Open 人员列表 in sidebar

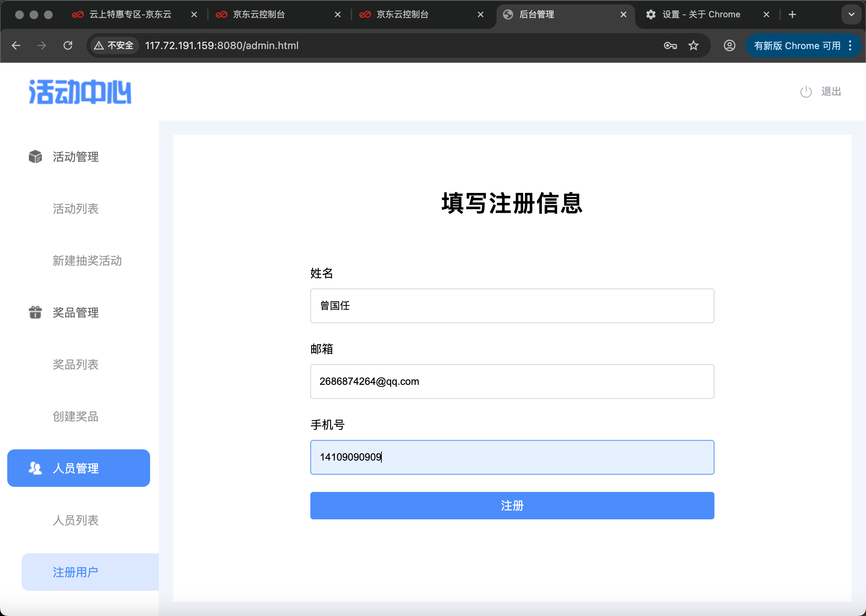(x=75, y=520)
